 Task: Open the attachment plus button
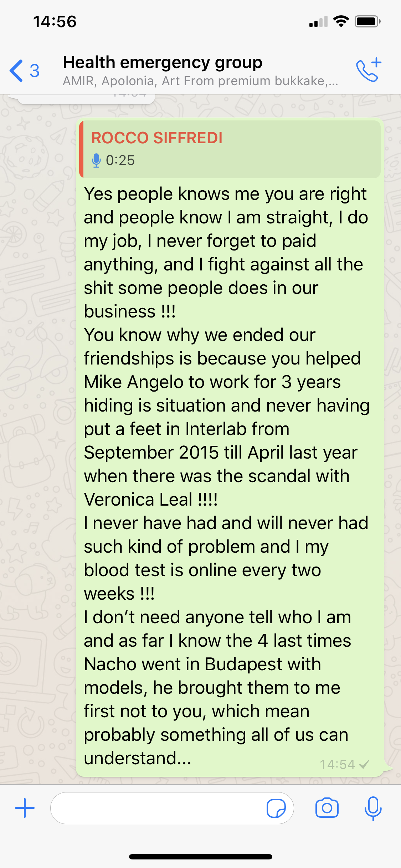click(x=25, y=808)
